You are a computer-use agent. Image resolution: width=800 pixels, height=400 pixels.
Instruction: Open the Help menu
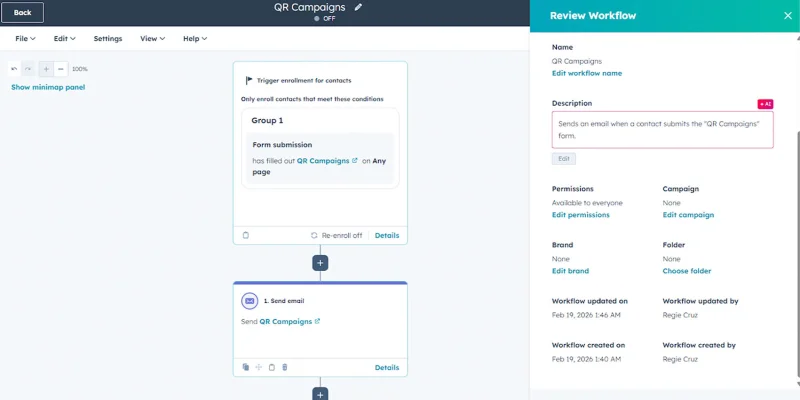[x=195, y=39]
